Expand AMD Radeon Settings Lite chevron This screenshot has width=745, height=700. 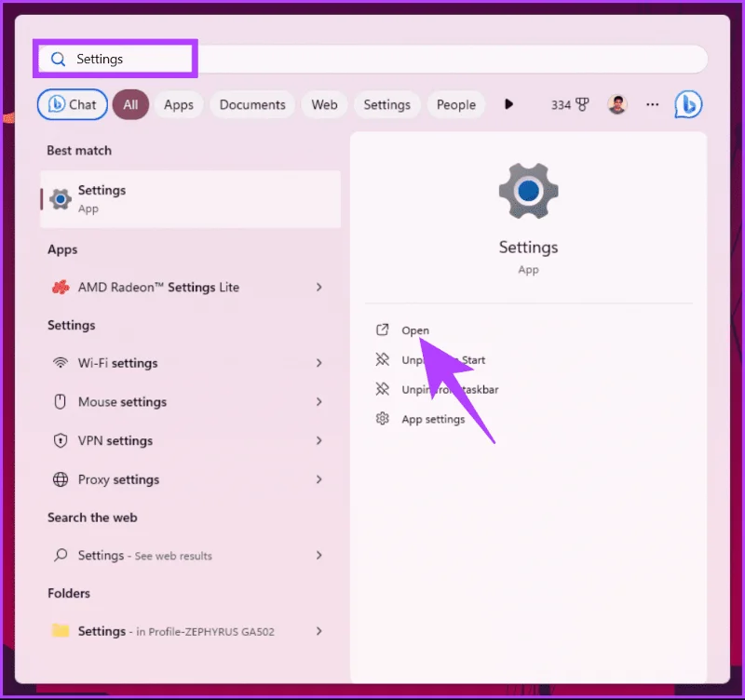coord(318,288)
